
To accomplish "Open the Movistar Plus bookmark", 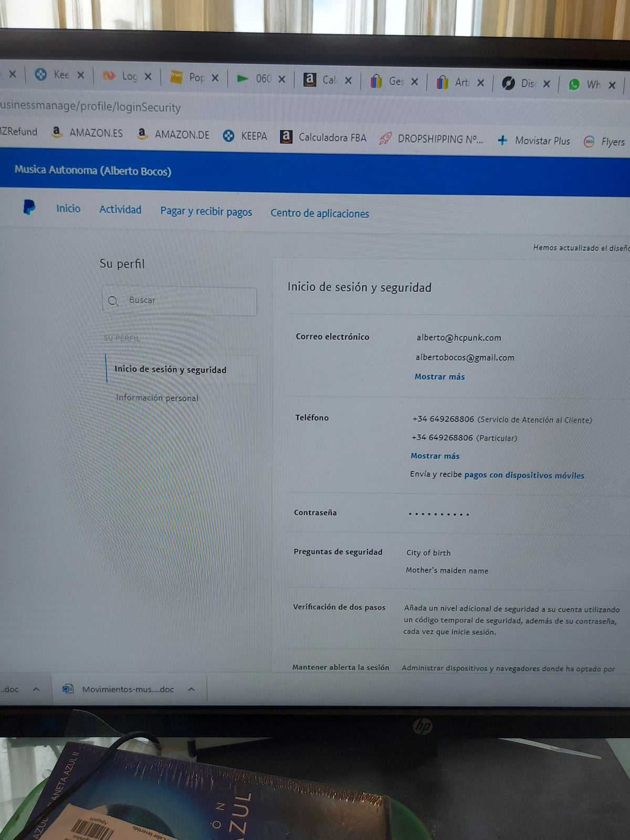I will (533, 141).
